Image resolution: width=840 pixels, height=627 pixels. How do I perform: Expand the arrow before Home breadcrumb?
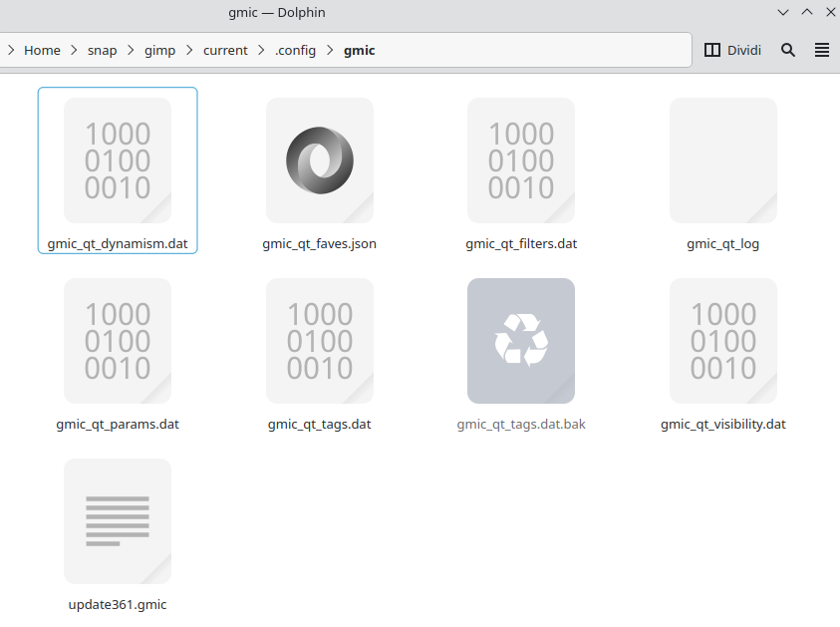(11, 50)
